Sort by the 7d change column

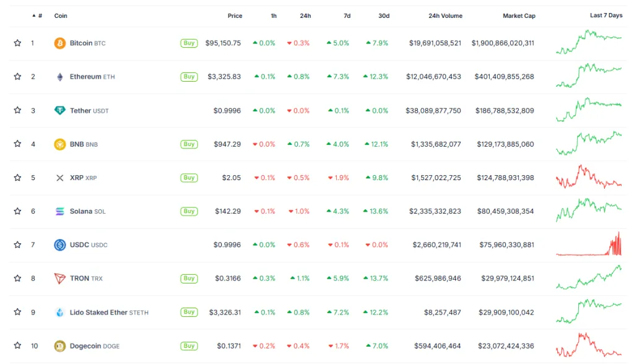[346, 15]
